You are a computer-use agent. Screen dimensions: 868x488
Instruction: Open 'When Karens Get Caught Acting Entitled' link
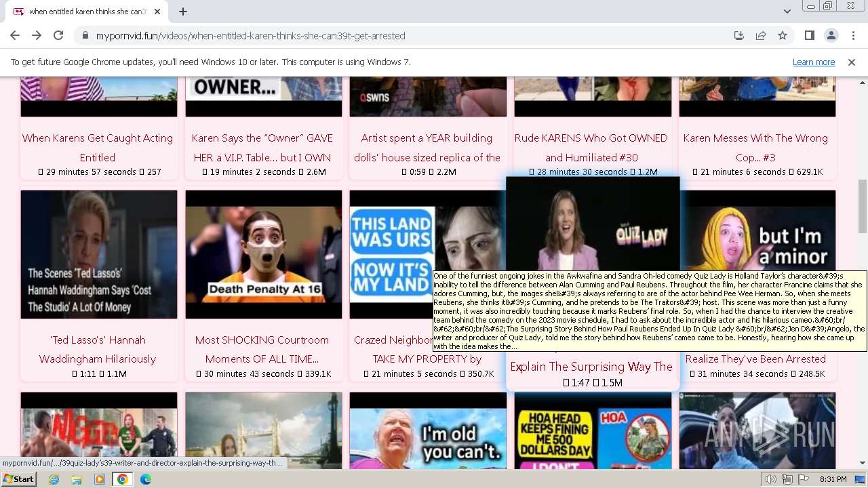(98, 147)
